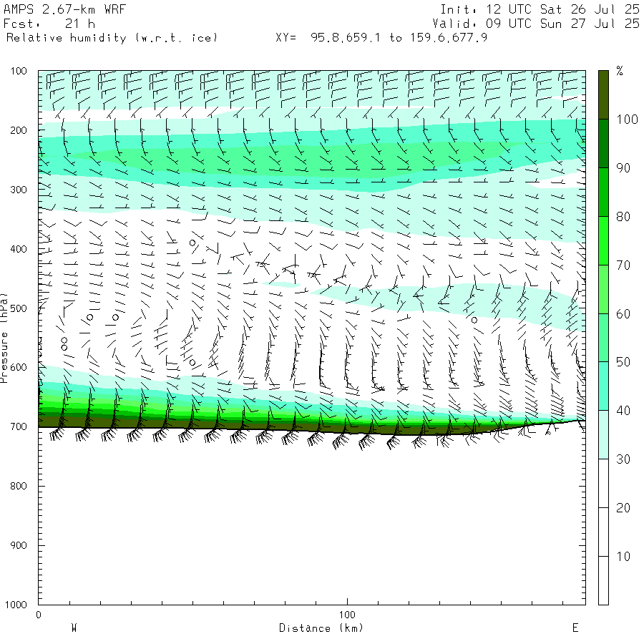644x644 pixels.
Task: Click the 700 hPa pressure axis label
Action: [19, 426]
